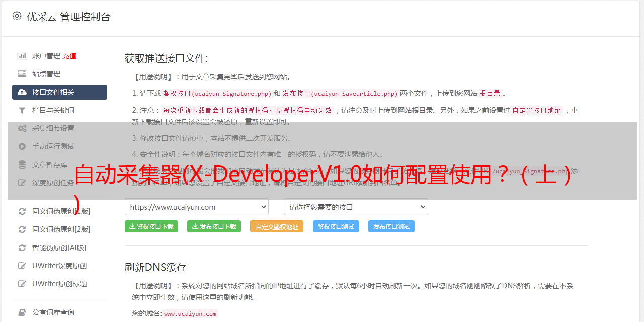Click the book icon for 公有词库查询
Viewport: 644px width, 322px height.
(x=22, y=312)
